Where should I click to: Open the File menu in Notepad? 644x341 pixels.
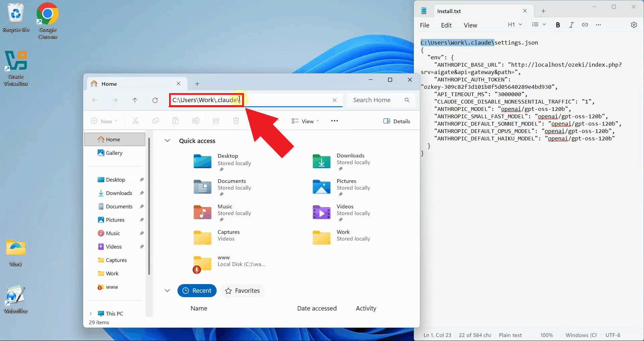point(424,25)
